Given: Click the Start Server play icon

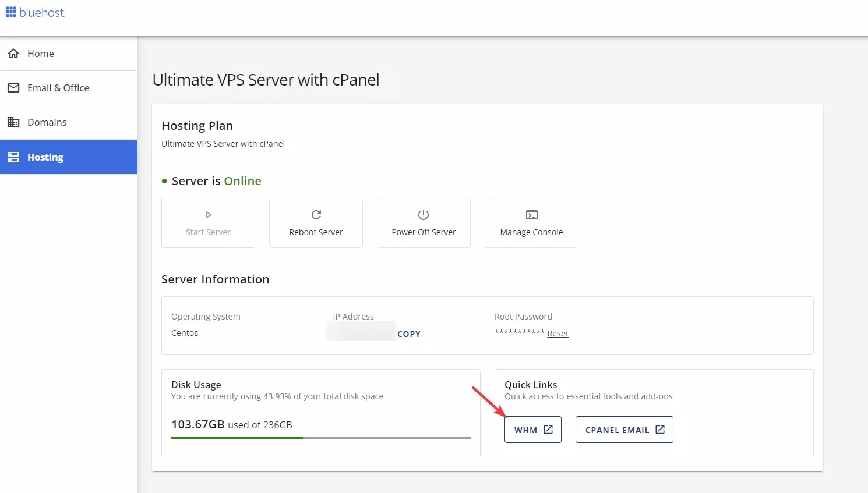Looking at the screenshot, I should coord(209,215).
